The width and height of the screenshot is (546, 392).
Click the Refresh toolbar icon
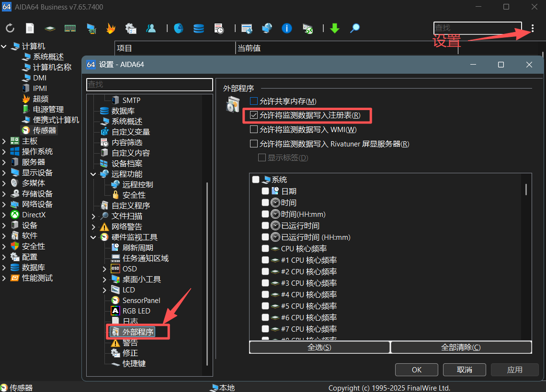point(10,28)
